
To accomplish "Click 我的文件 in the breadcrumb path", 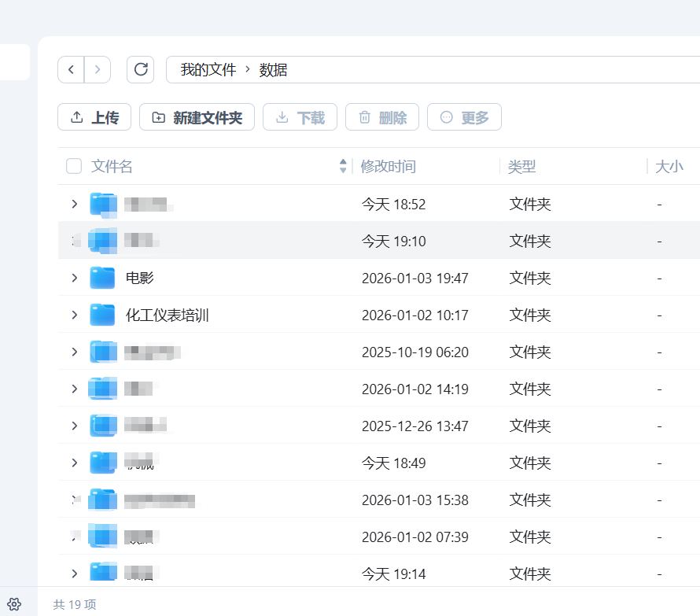I will [x=208, y=69].
